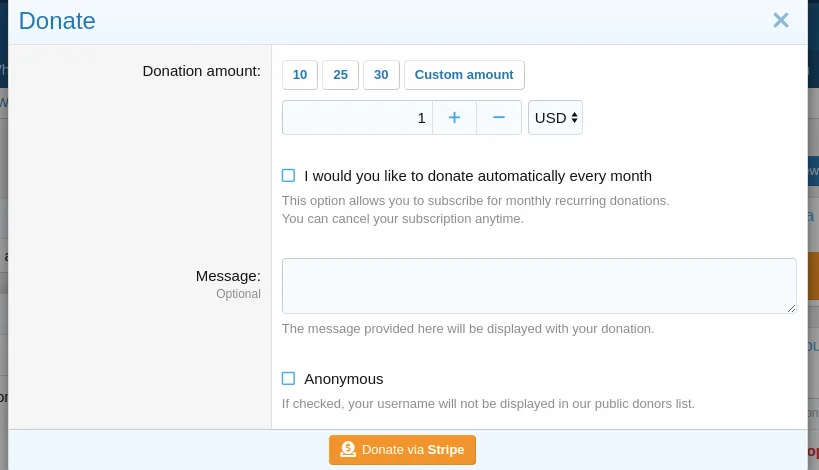Close the Donate dialog with the X
This screenshot has width=819, height=470.
coord(781,20)
